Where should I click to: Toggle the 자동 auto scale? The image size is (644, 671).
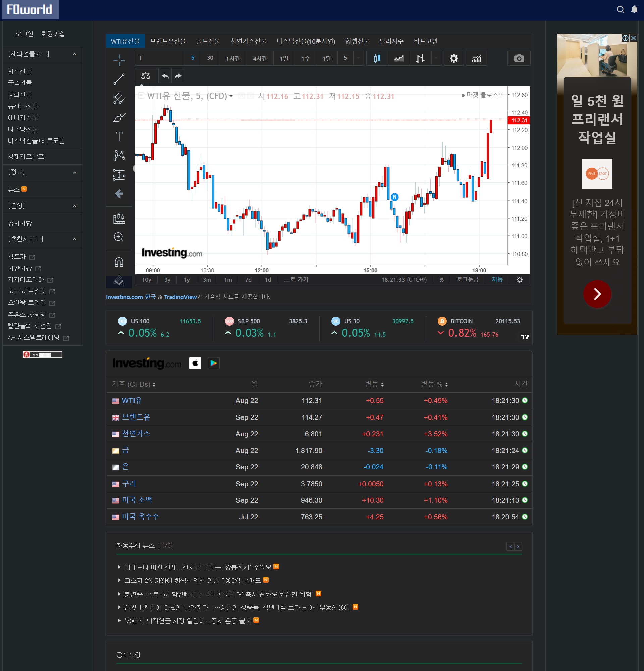[x=497, y=280]
